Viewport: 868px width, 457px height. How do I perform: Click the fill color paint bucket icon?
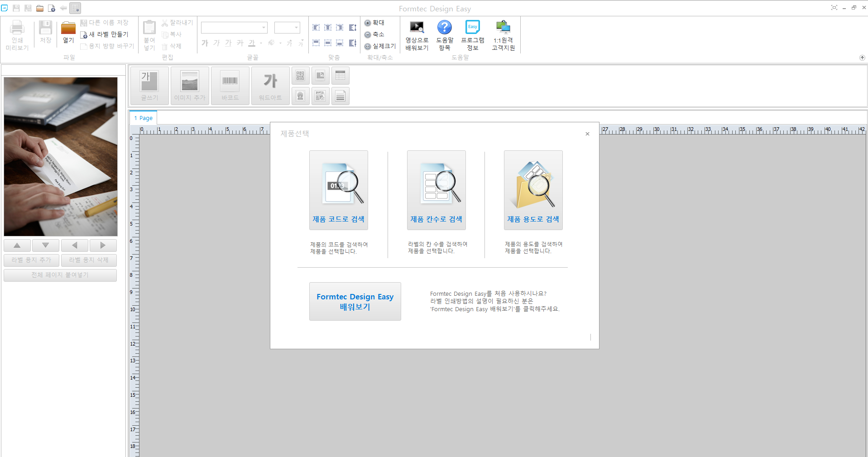(271, 43)
